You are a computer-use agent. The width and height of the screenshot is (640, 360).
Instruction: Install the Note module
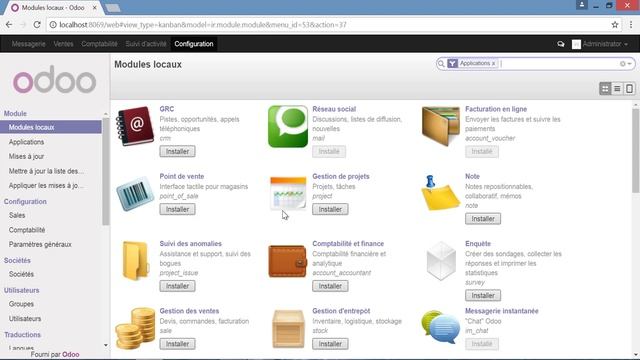pos(483,219)
